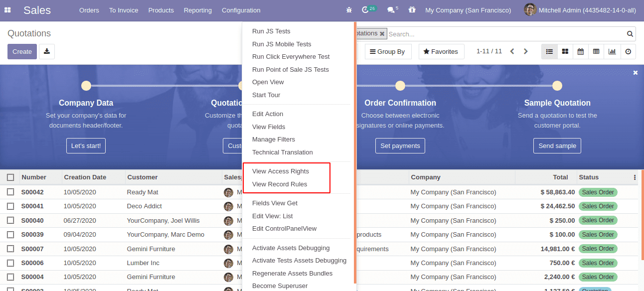Close the onboarding banner
This screenshot has height=291, width=644.
pyautogui.click(x=636, y=73)
